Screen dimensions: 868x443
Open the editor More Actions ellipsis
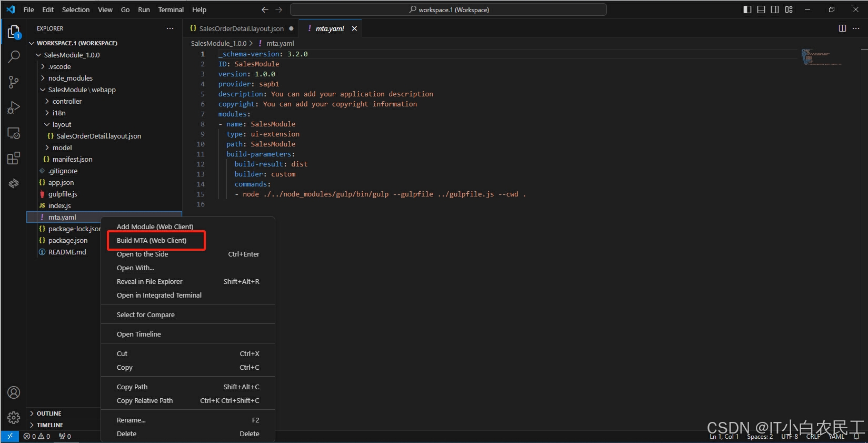856,28
